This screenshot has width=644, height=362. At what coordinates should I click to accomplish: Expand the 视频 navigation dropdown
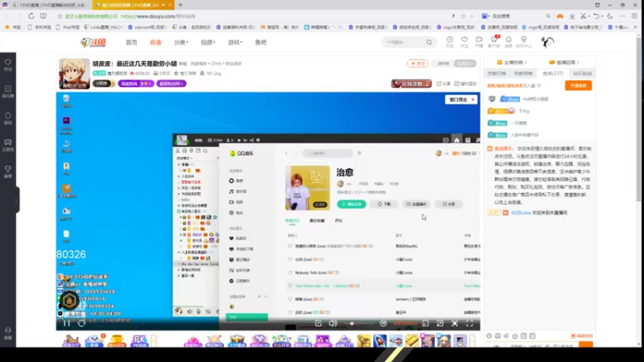tap(208, 43)
